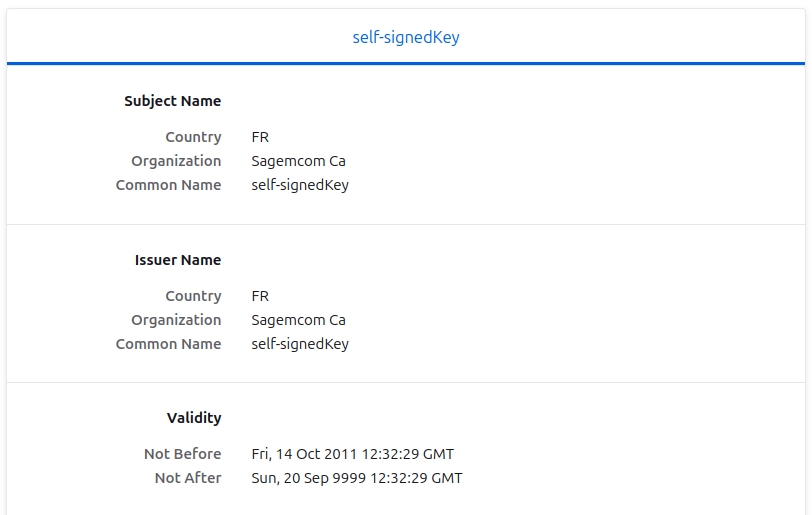Click the Country label under Issuer Name
This screenshot has height=515, width=812.
[x=193, y=296]
